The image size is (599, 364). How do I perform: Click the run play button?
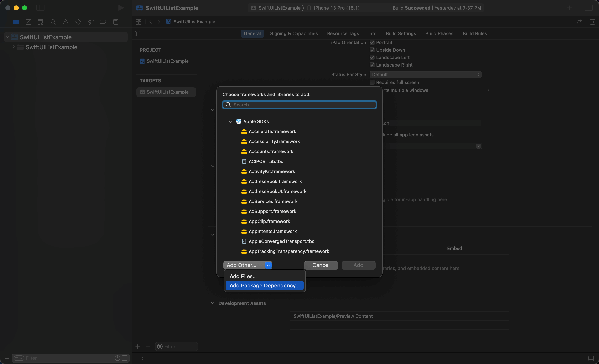pyautogui.click(x=121, y=8)
